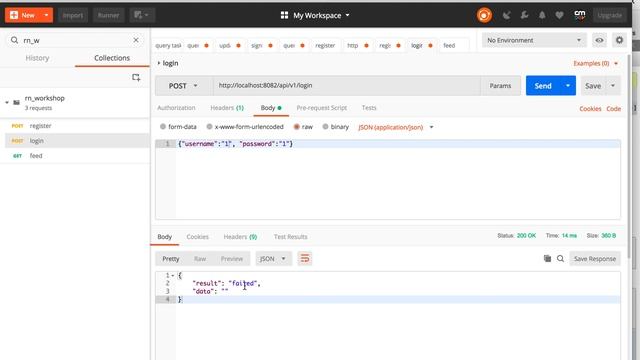The width and height of the screenshot is (640, 360).
Task: Open the Tests tab
Action: tap(369, 108)
